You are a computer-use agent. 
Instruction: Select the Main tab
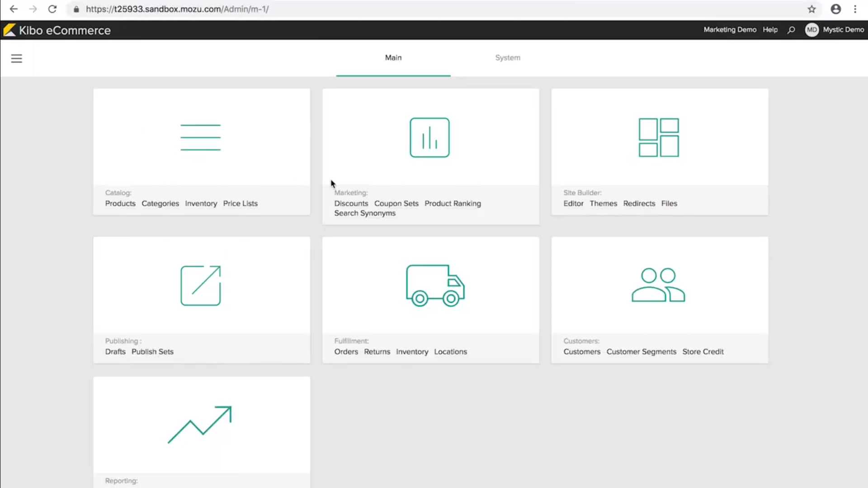pos(393,57)
